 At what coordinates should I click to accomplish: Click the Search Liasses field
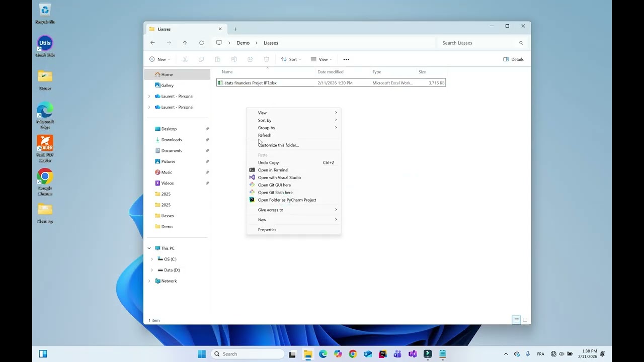coord(482,43)
